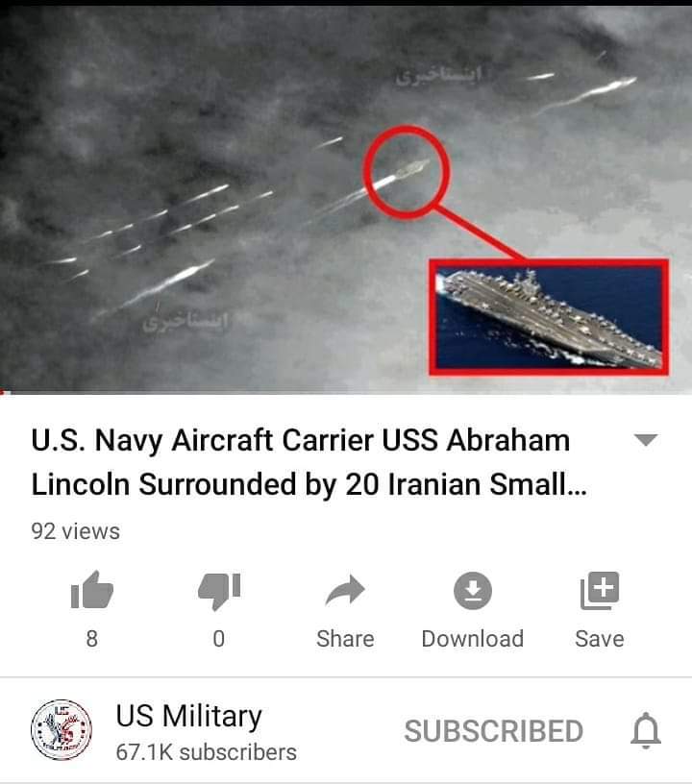Tap the aircraft carrier inset image in the video
Image resolution: width=692 pixels, height=784 pixels.
tap(549, 317)
